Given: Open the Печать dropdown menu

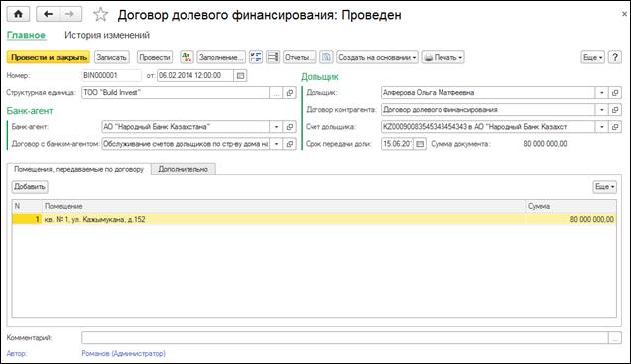Looking at the screenshot, I should tap(443, 58).
